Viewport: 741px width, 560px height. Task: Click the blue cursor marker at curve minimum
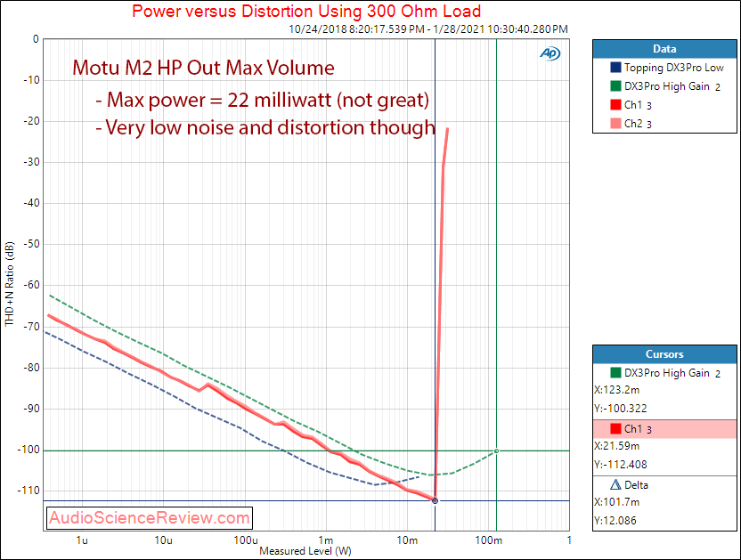(435, 500)
